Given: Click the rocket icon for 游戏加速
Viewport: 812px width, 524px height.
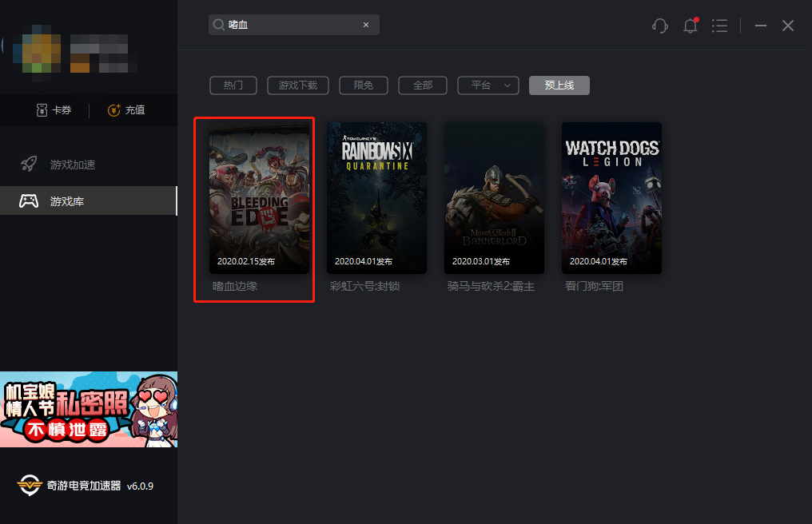Looking at the screenshot, I should tap(29, 164).
